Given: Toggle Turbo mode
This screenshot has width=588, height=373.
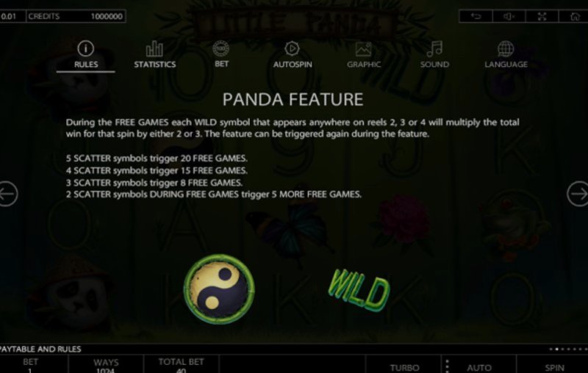Looking at the screenshot, I should (404, 366).
